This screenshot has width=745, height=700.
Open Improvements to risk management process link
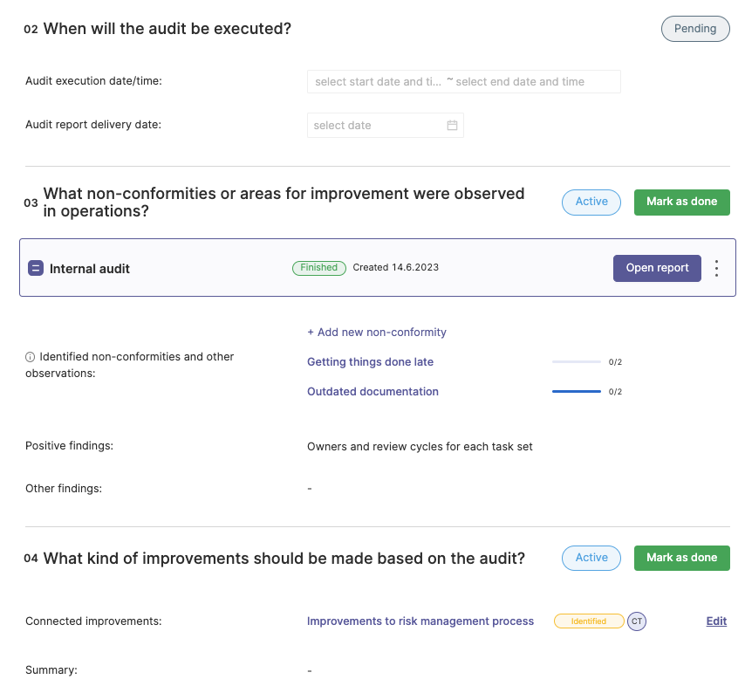[x=420, y=621]
